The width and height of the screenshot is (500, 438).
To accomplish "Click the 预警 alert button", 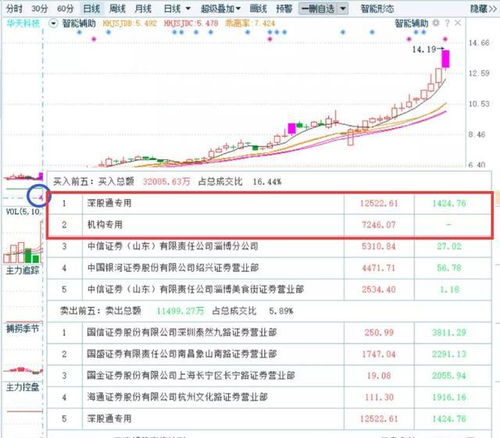I will [284, 8].
